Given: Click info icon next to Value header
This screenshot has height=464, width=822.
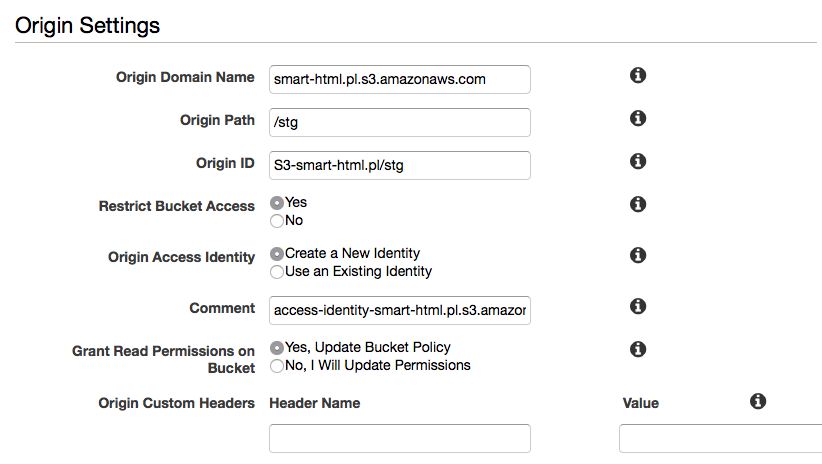Looking at the screenshot, I should click(x=758, y=401).
